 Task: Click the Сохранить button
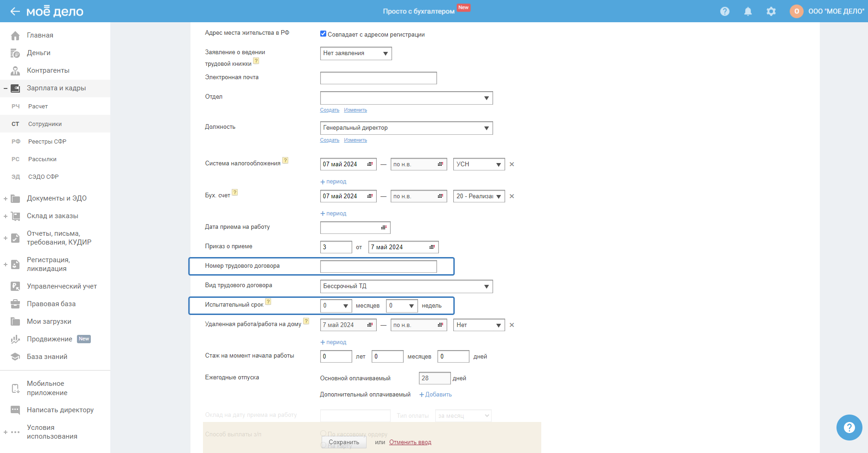pyautogui.click(x=344, y=442)
